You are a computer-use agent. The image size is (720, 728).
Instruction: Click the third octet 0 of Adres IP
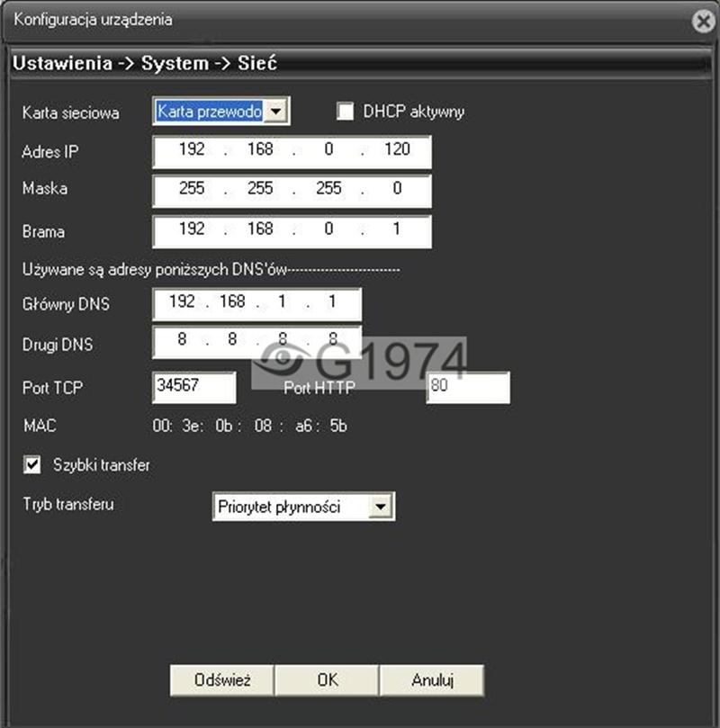(x=328, y=149)
